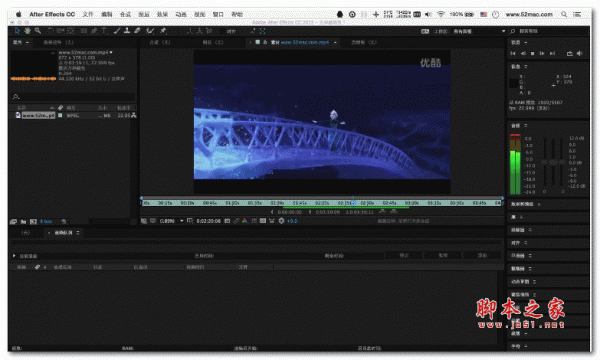Select the Hand tool
Screen dimensions: 600x360
click(27, 31)
